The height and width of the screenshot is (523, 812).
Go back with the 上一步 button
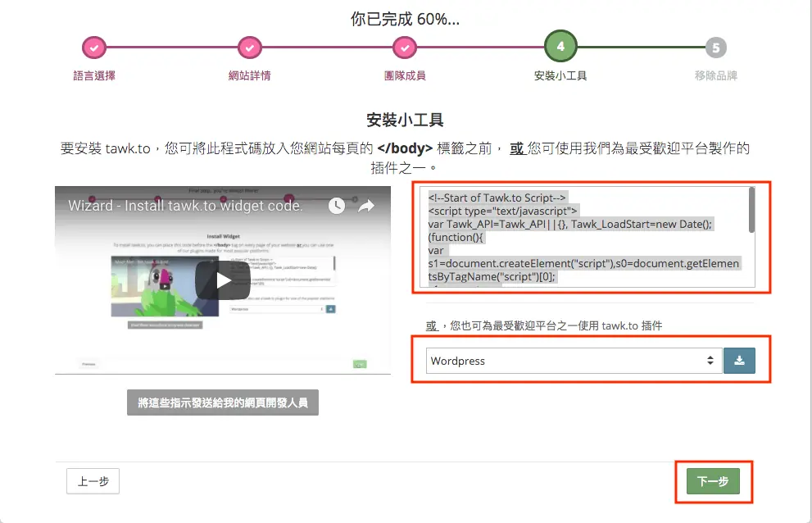pos(93,481)
